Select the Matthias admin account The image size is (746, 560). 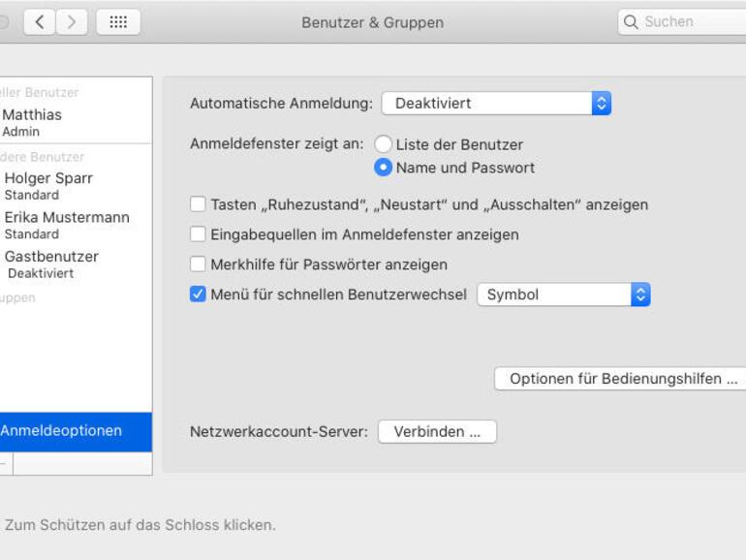(32, 122)
